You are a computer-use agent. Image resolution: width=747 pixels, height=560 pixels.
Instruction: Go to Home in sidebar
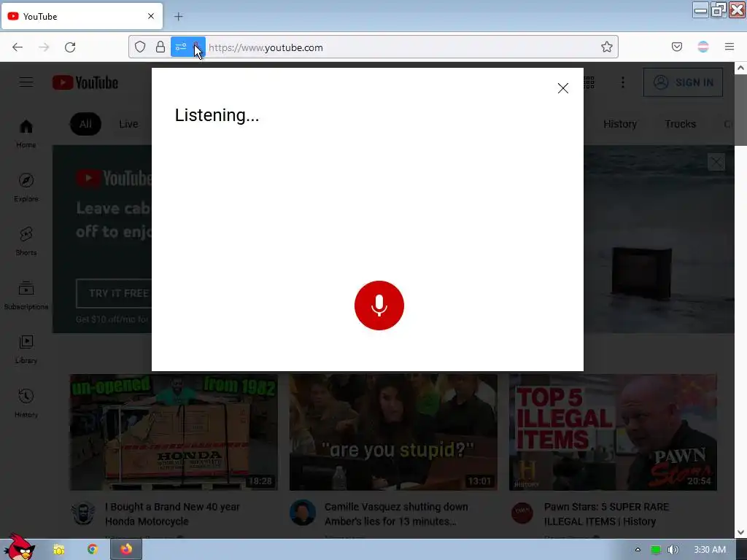tap(26, 133)
